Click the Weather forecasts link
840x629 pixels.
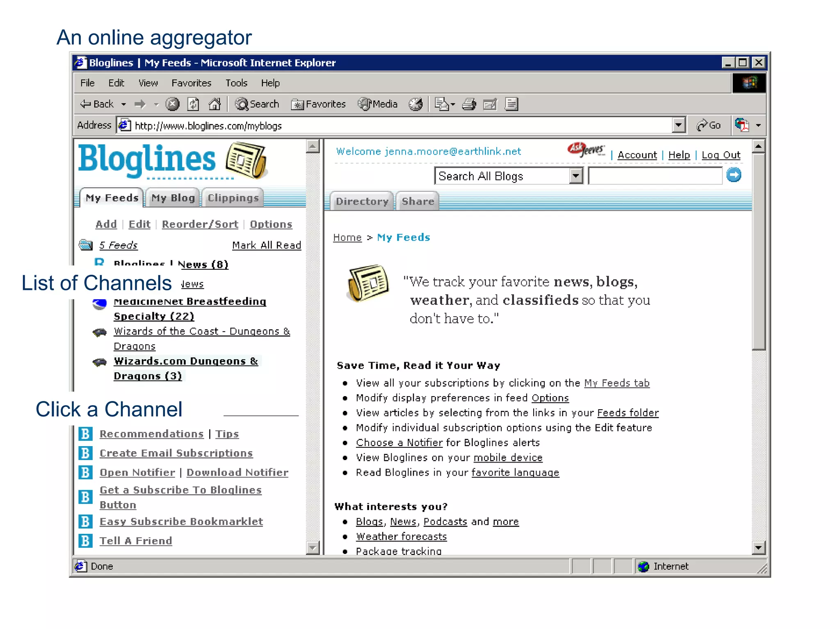click(401, 536)
